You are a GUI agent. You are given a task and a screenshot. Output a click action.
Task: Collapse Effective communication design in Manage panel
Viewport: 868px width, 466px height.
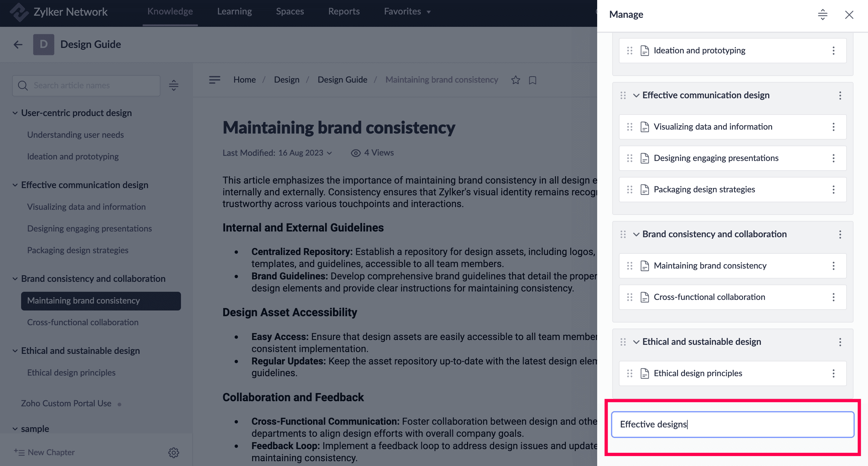pos(636,96)
